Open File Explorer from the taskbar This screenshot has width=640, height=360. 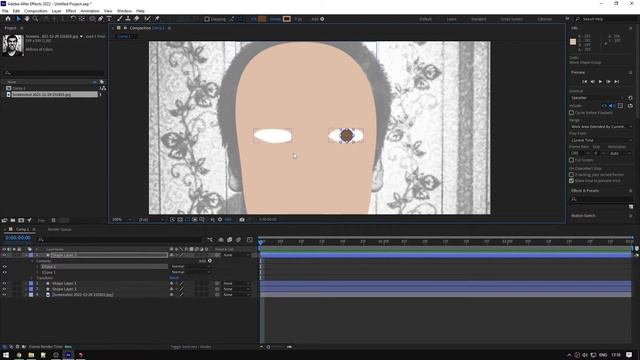31,355
